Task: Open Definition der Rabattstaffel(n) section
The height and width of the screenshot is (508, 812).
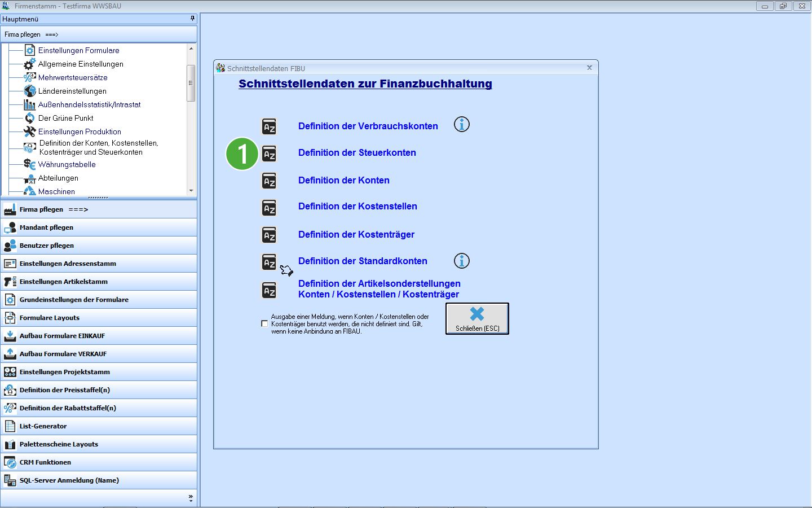Action: pos(99,408)
